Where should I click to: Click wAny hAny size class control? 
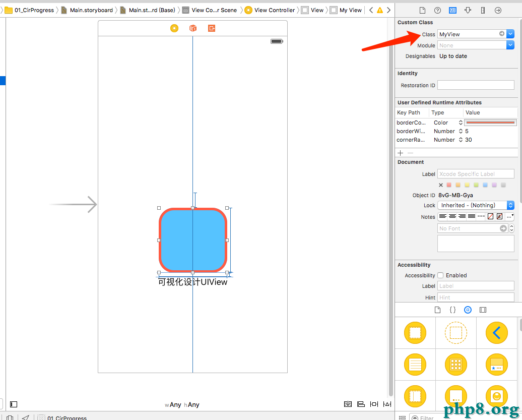(x=182, y=404)
